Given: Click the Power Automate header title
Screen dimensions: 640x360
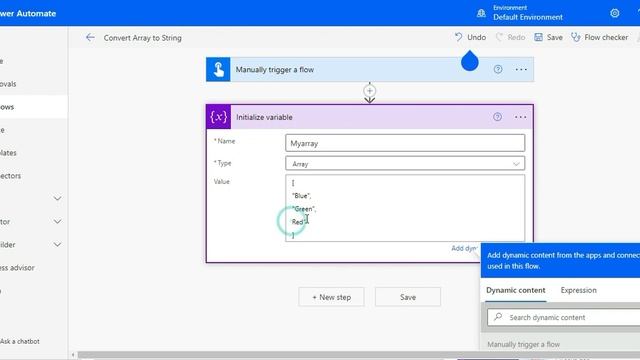Looking at the screenshot, I should pyautogui.click(x=28, y=13).
